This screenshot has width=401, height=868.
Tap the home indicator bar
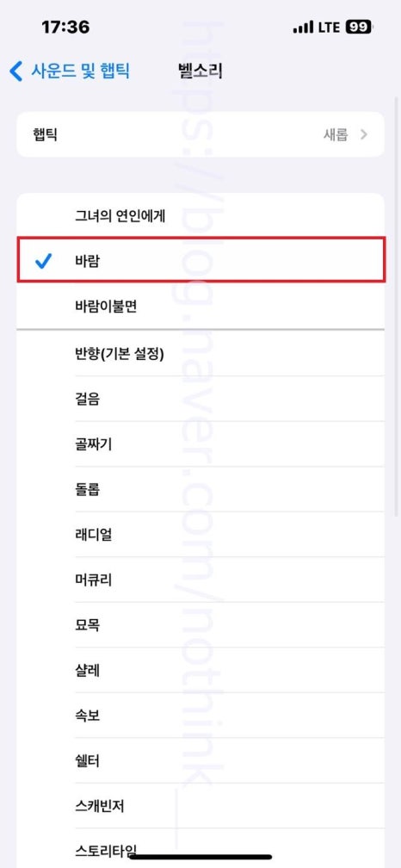(200, 856)
